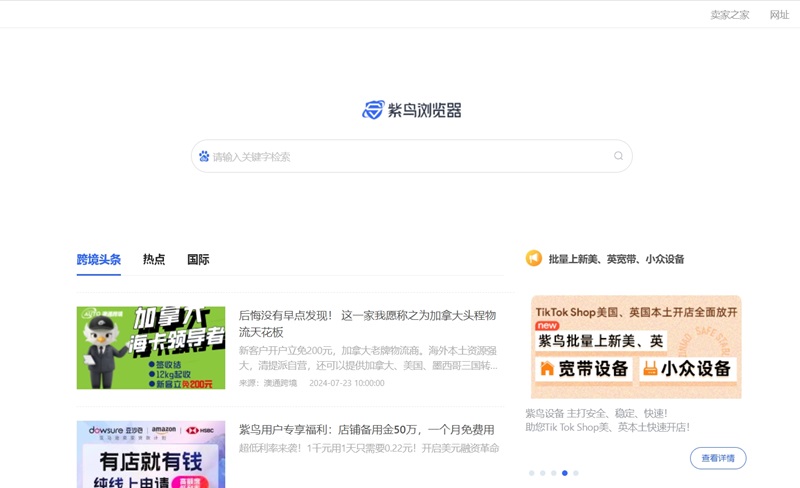Click the 批量上新美、英宽带、小众设备 notice text
Viewport: 800px width, 488px height.
(x=616, y=259)
